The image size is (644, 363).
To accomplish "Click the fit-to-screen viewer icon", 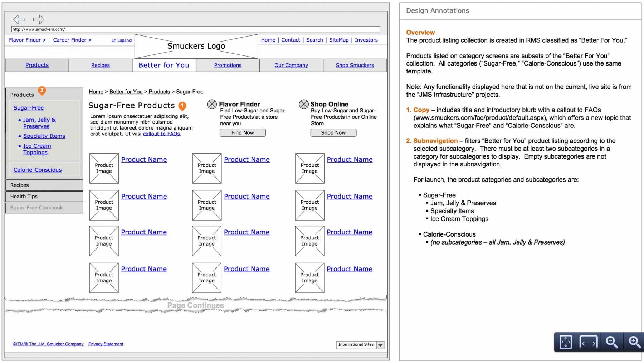I will tap(566, 342).
